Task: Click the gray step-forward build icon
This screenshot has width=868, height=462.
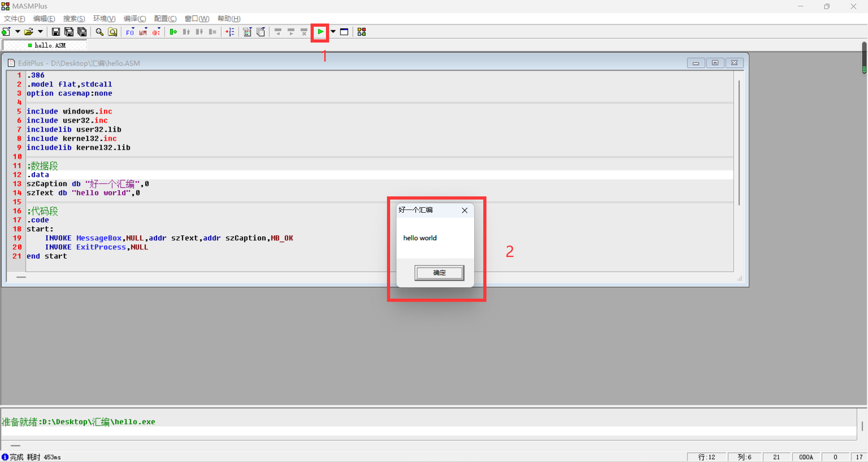Action: (x=291, y=32)
